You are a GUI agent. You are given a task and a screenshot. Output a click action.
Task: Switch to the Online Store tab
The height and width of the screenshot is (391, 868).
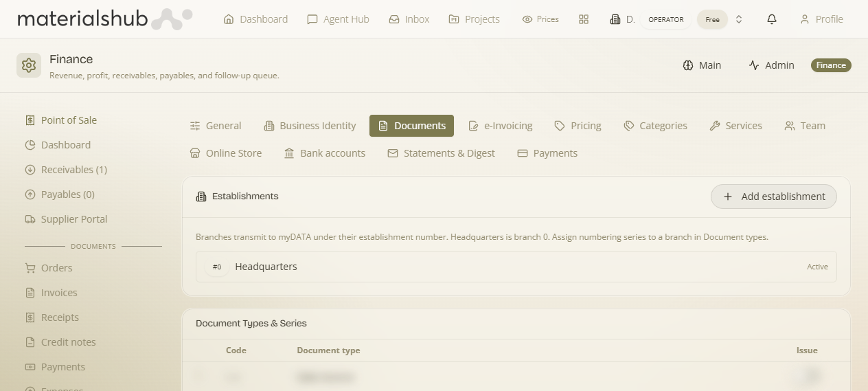pyautogui.click(x=226, y=153)
